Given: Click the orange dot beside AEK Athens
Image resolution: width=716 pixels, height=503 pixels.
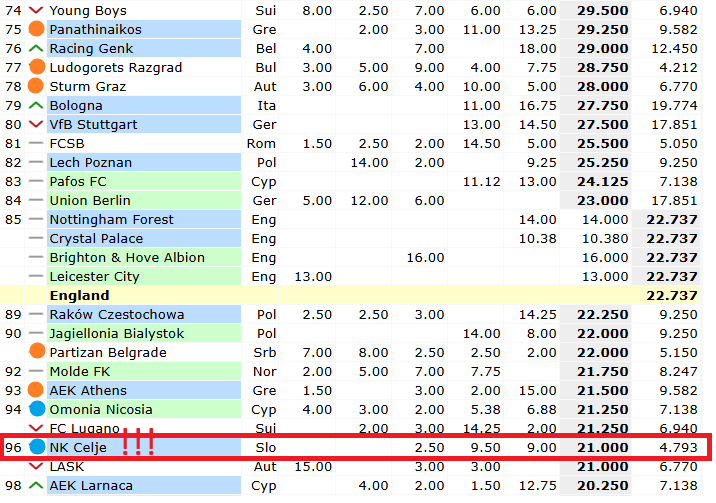Looking at the screenshot, I should click(36, 390).
